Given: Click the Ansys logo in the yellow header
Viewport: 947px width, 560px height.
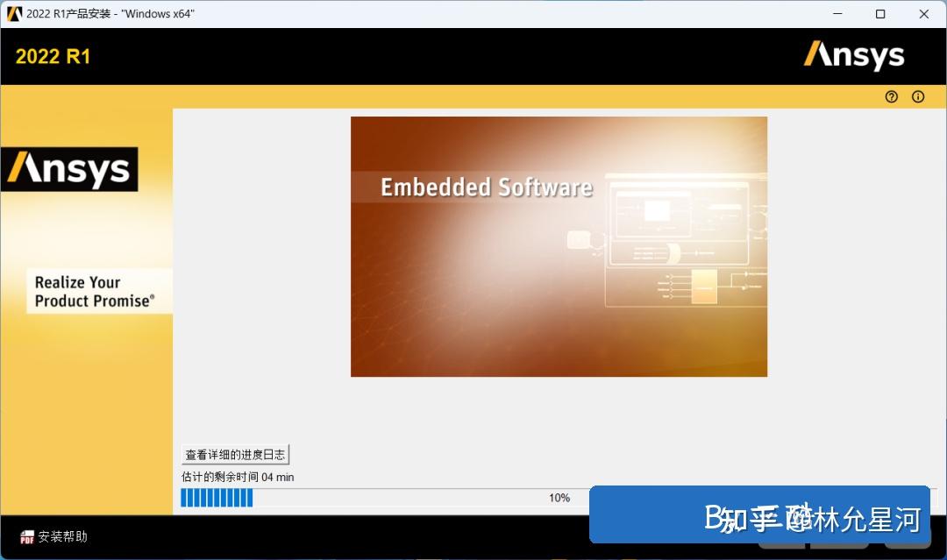Looking at the screenshot, I should coord(855,55).
